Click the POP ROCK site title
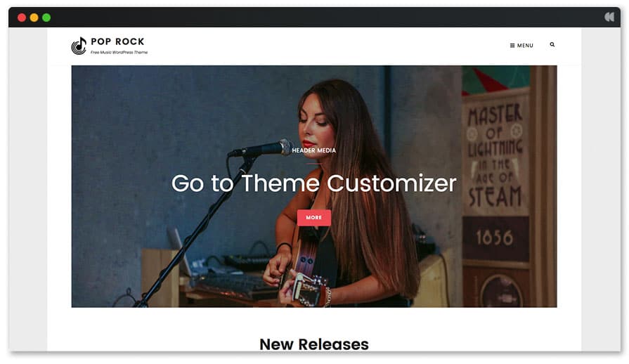The width and height of the screenshot is (629, 364). (x=117, y=41)
